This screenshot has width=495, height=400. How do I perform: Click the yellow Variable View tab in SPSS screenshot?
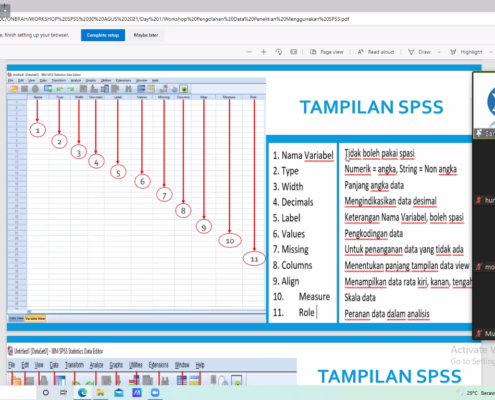pyautogui.click(x=35, y=318)
